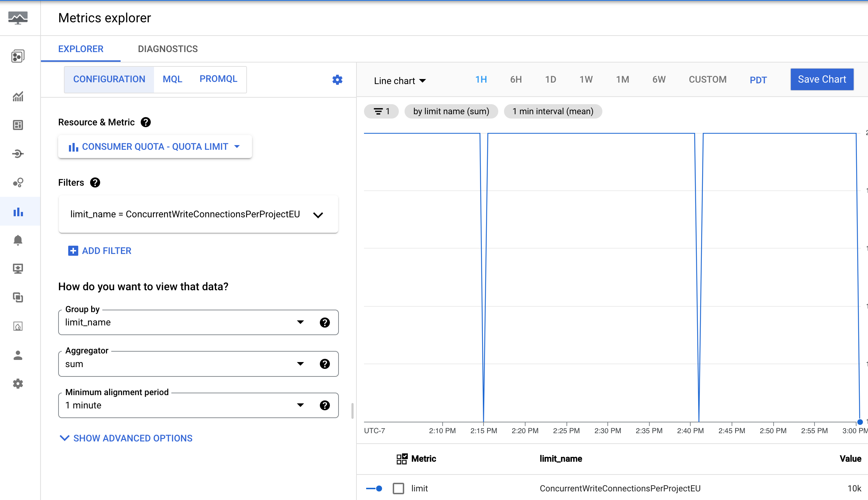Click the Dashboards grid icon in sidebar
This screenshot has height=500, width=868.
17,125
